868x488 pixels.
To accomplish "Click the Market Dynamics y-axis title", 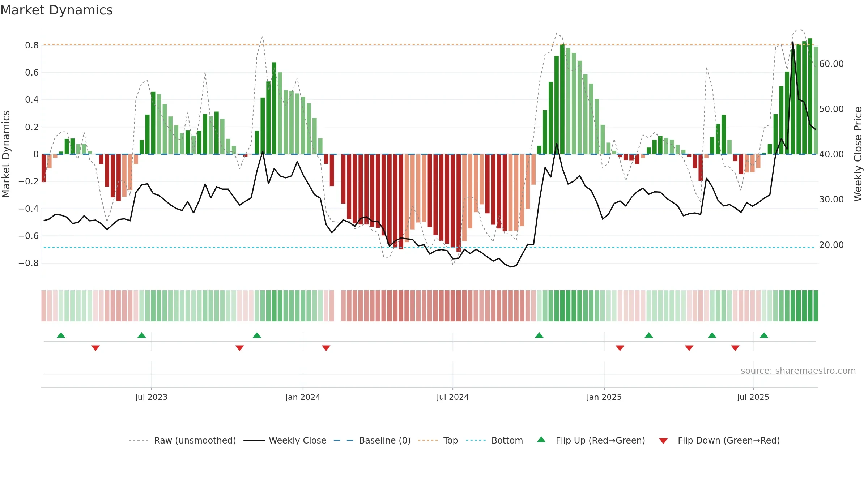I will [6, 154].
